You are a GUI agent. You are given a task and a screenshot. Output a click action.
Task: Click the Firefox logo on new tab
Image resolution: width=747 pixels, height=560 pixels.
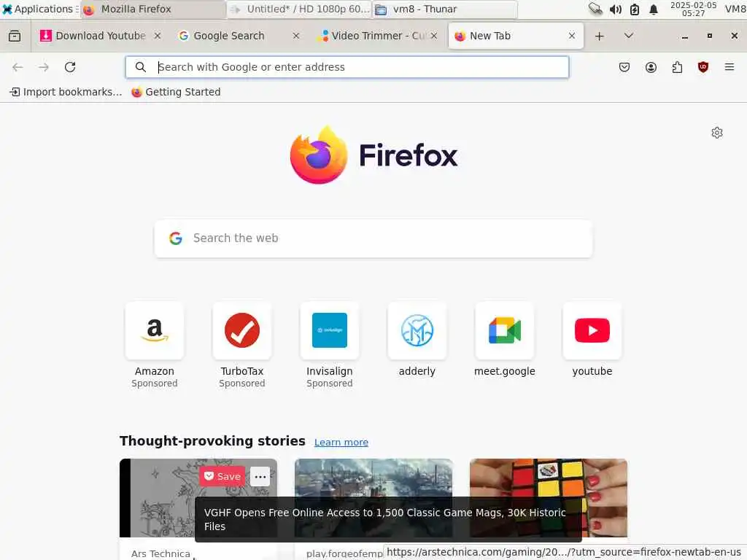(x=373, y=155)
